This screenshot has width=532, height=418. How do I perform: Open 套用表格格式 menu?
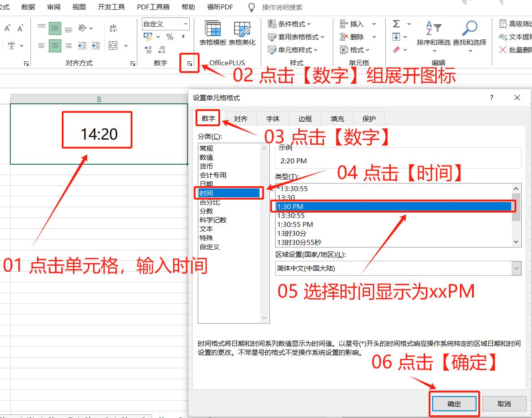tap(296, 37)
